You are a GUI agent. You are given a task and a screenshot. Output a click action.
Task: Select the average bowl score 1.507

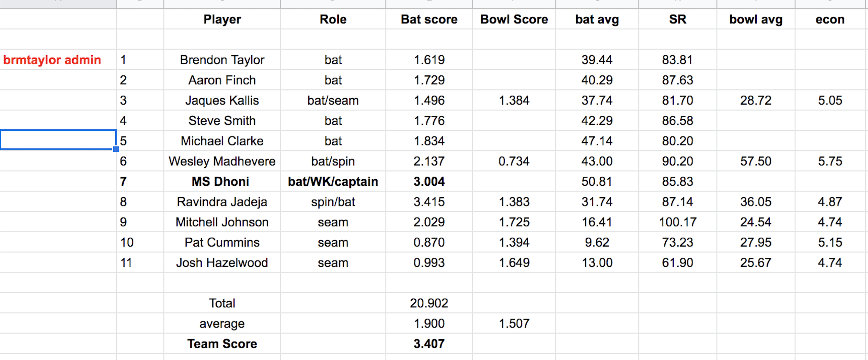[514, 323]
